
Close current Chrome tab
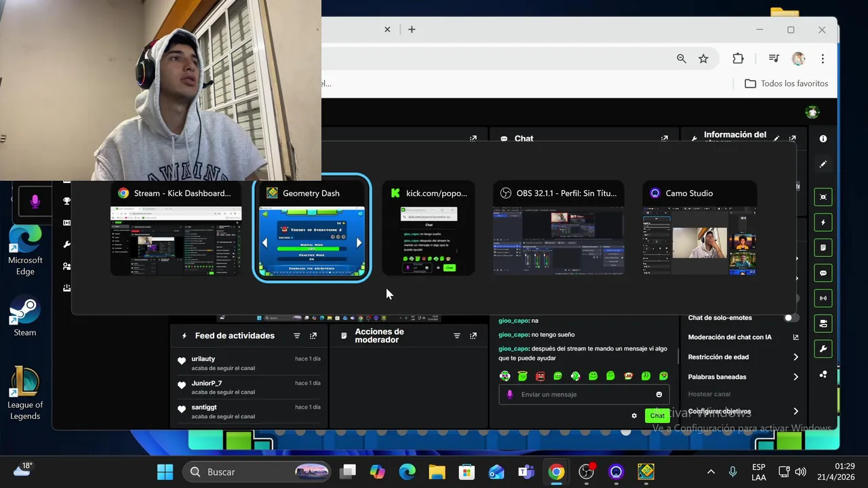(x=387, y=29)
